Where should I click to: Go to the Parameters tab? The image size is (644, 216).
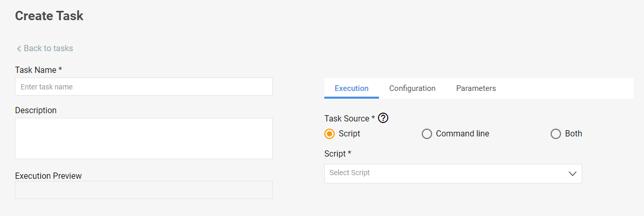[x=476, y=88]
